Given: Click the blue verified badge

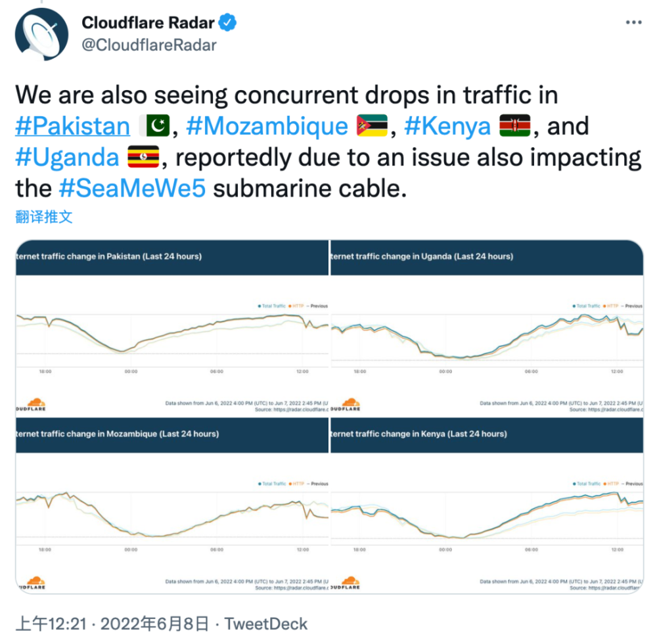Looking at the screenshot, I should 228,23.
